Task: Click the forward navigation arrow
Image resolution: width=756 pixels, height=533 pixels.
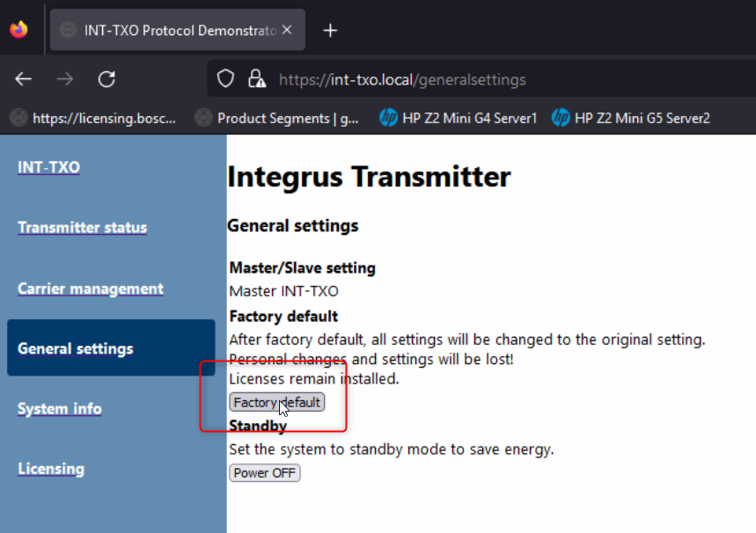Action: pos(65,79)
